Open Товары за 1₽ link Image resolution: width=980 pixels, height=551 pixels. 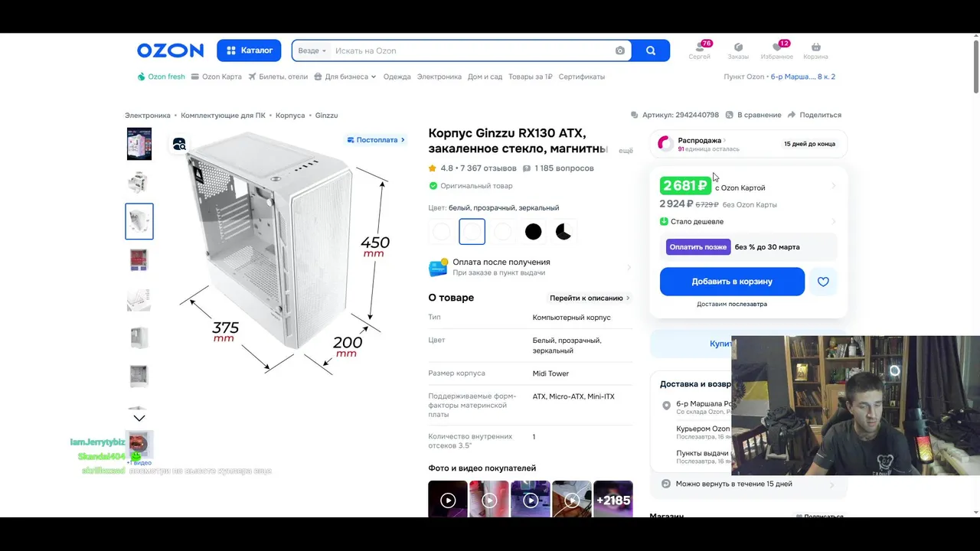point(530,77)
